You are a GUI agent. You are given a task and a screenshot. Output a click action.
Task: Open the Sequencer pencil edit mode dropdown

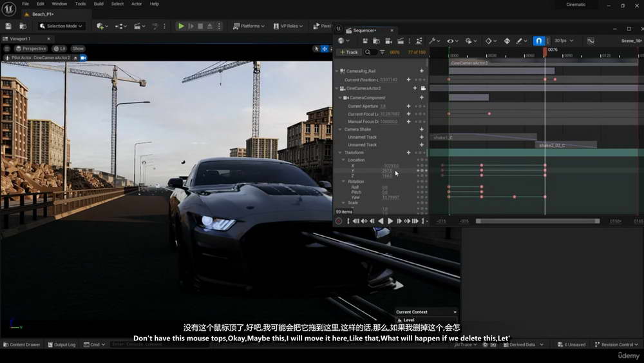point(522,41)
